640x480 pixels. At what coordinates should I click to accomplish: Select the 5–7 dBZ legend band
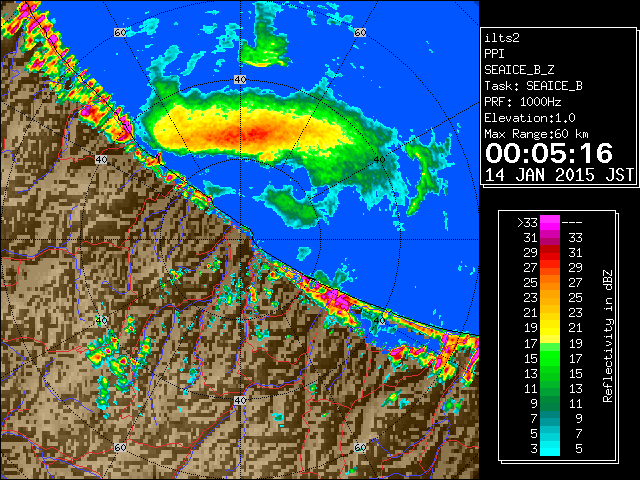tap(550, 433)
